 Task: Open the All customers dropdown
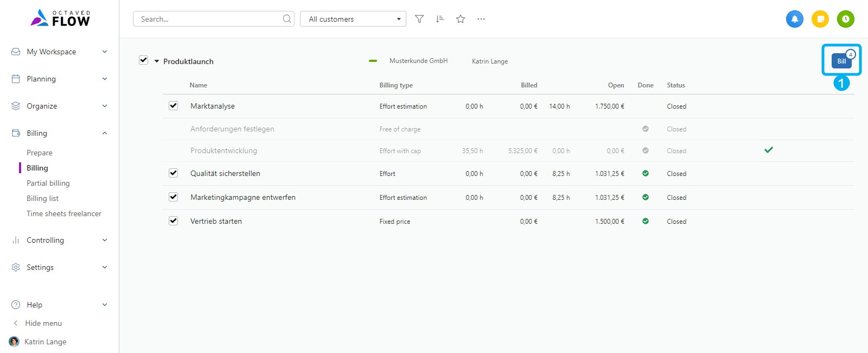[x=353, y=19]
